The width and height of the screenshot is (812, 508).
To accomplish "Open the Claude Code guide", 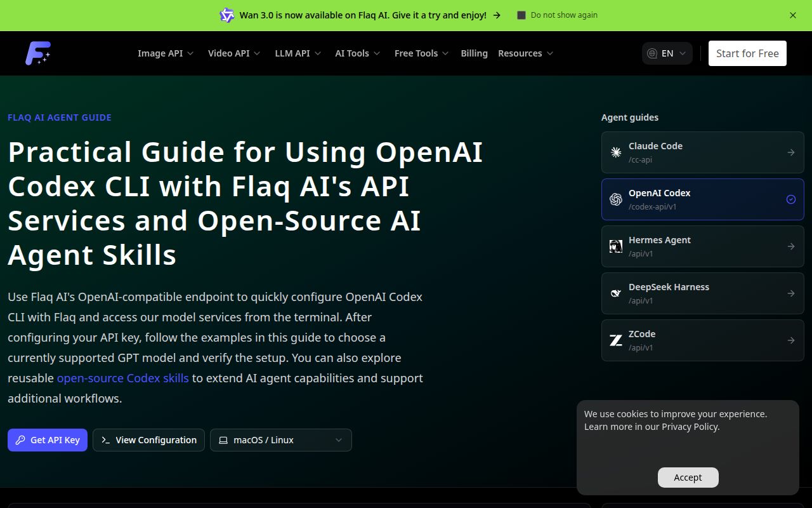I will (x=703, y=152).
